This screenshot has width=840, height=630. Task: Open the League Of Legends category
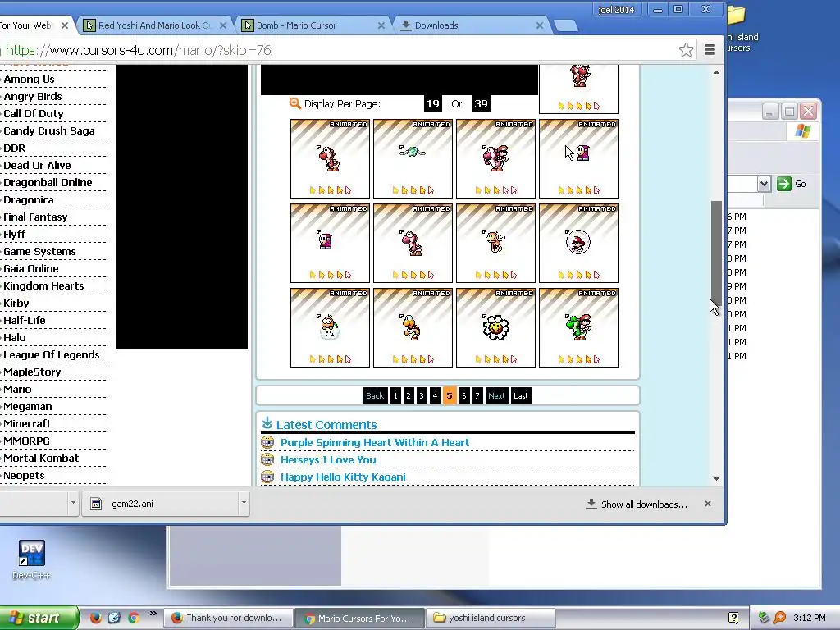[52, 354]
